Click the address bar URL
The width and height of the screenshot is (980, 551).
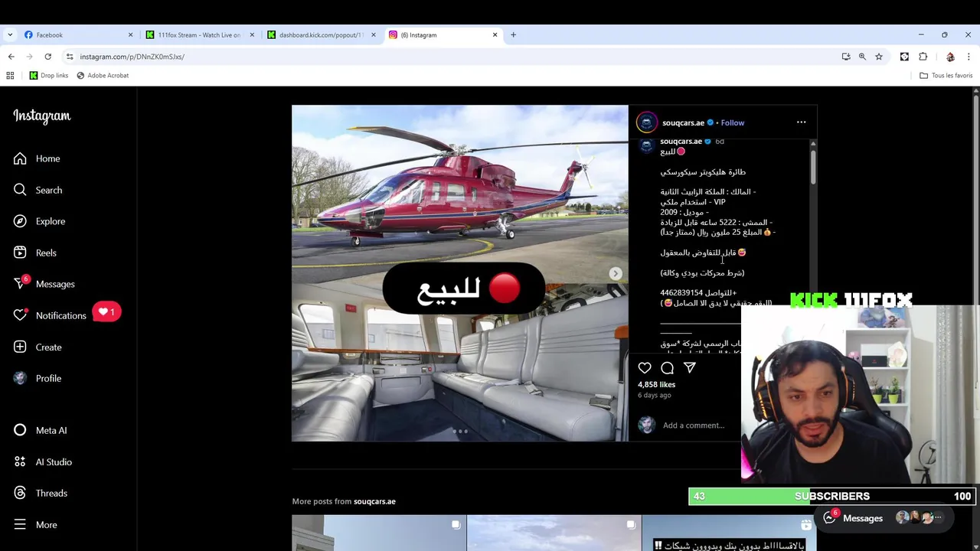click(132, 57)
